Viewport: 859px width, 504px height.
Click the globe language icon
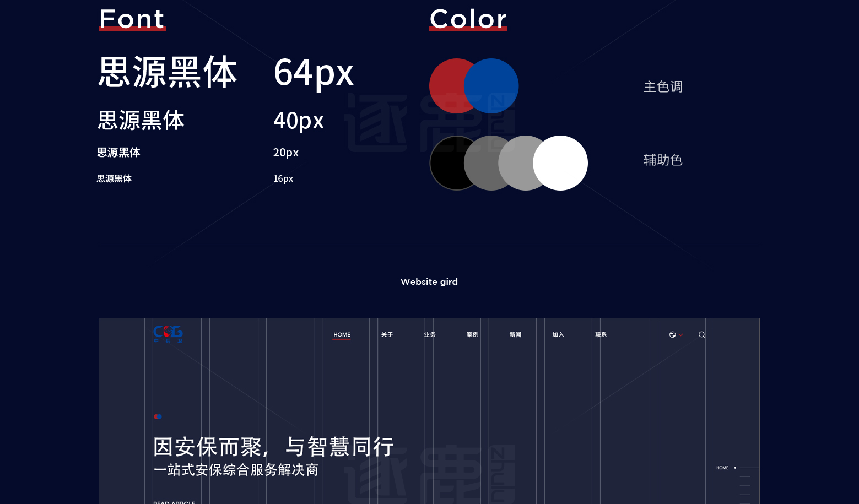point(672,334)
